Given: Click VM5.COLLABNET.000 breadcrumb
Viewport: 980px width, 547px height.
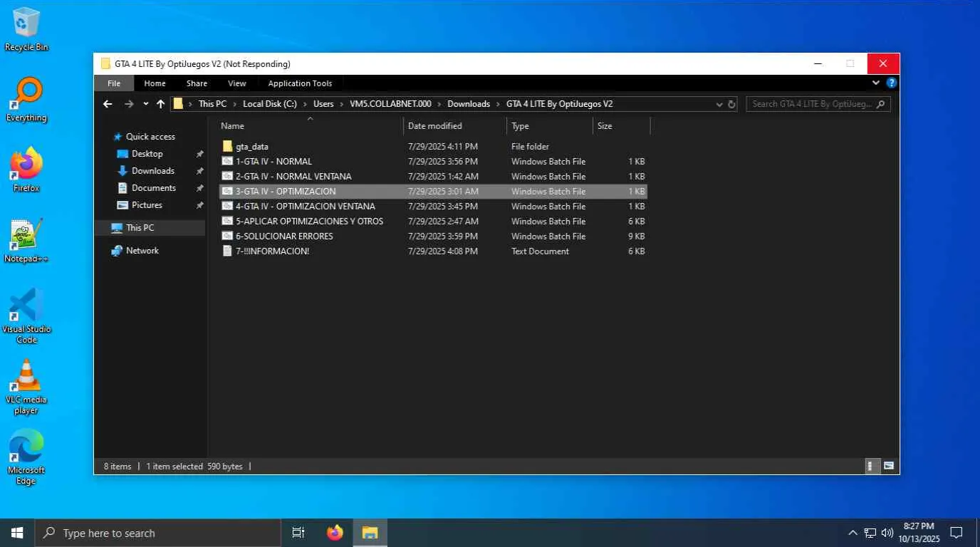Looking at the screenshot, I should click(390, 104).
